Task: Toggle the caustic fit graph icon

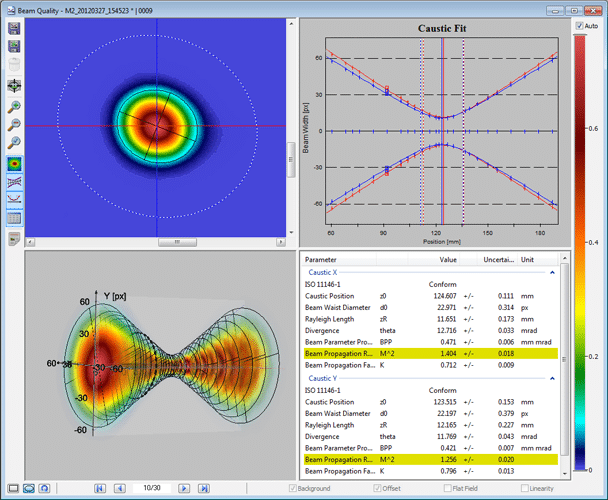Action: (x=14, y=200)
